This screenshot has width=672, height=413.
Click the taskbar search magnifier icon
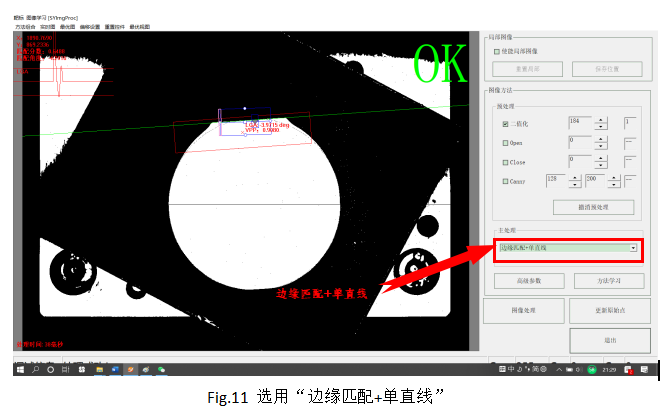tap(37, 369)
